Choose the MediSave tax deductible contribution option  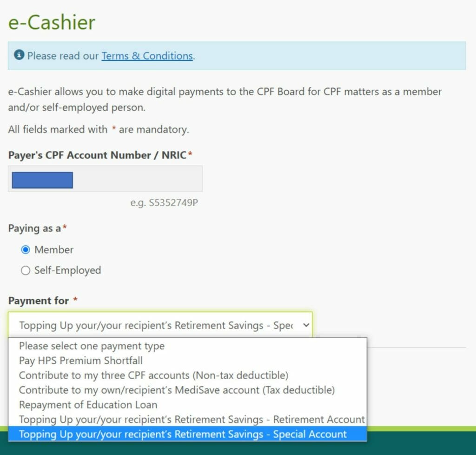176,390
